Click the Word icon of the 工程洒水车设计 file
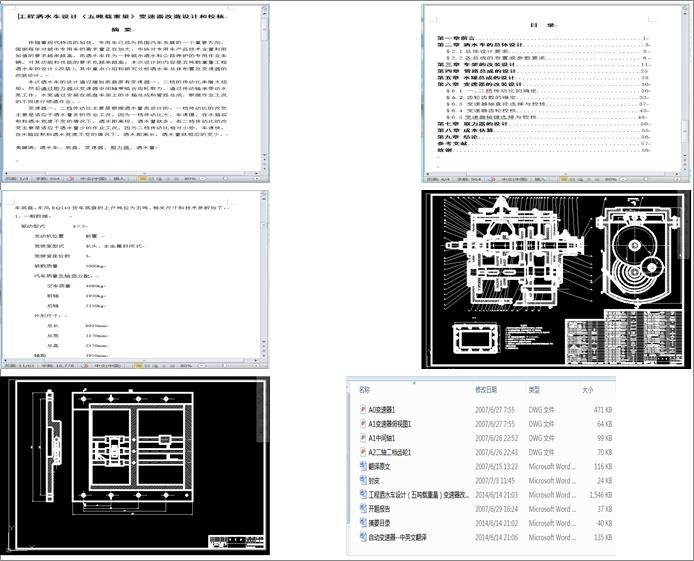 (x=363, y=495)
